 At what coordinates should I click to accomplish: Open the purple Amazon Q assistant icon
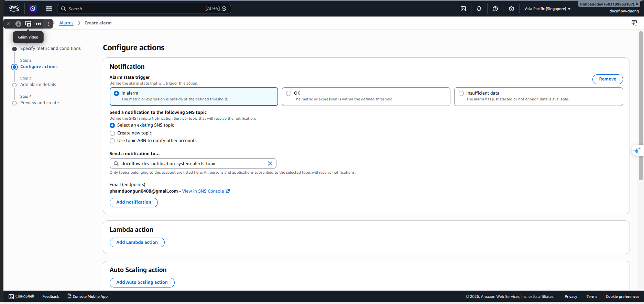(33, 9)
